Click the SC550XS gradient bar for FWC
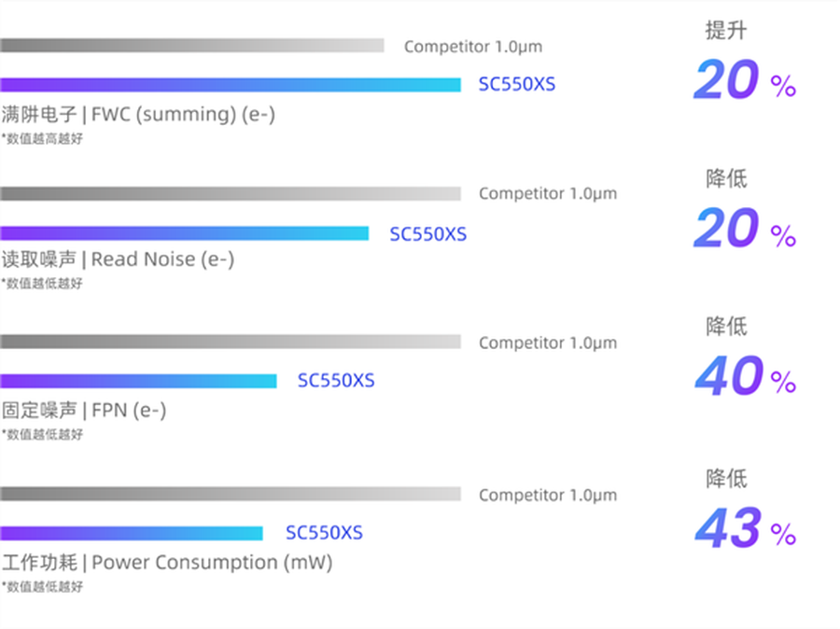This screenshot has width=840, height=629. coord(230,85)
